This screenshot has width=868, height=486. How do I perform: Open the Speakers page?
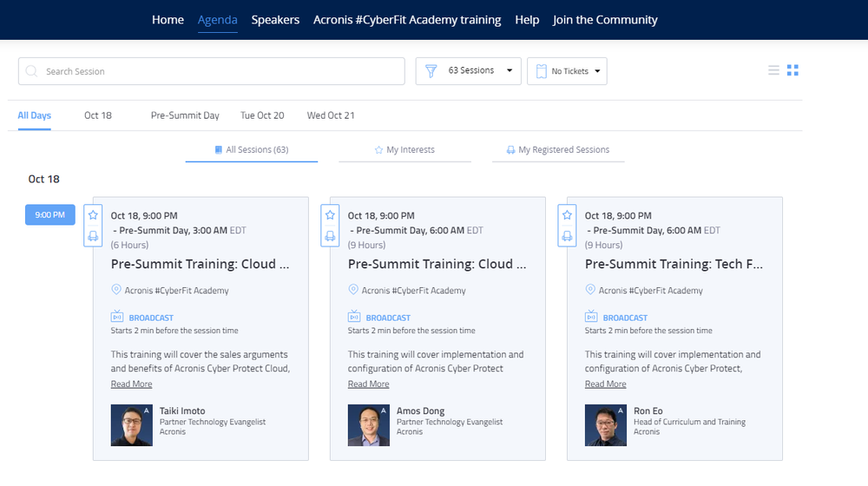click(x=275, y=20)
